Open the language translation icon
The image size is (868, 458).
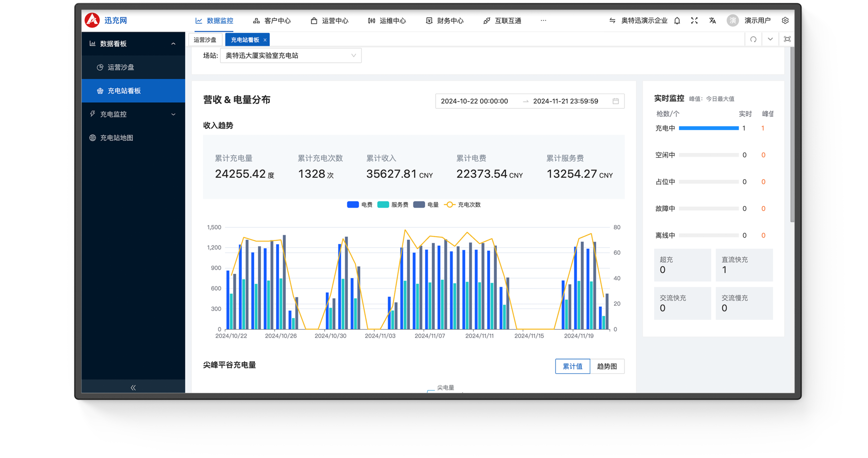point(712,21)
